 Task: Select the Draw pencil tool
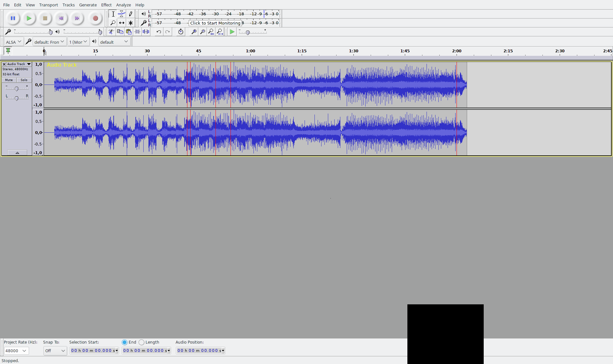(x=131, y=14)
